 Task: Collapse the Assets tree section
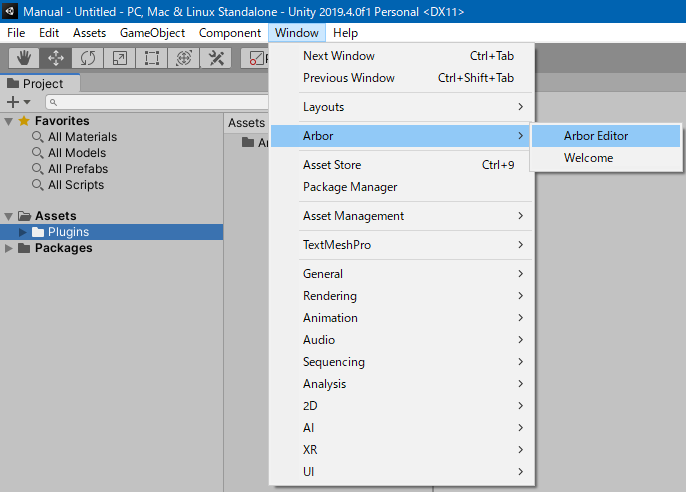8,216
